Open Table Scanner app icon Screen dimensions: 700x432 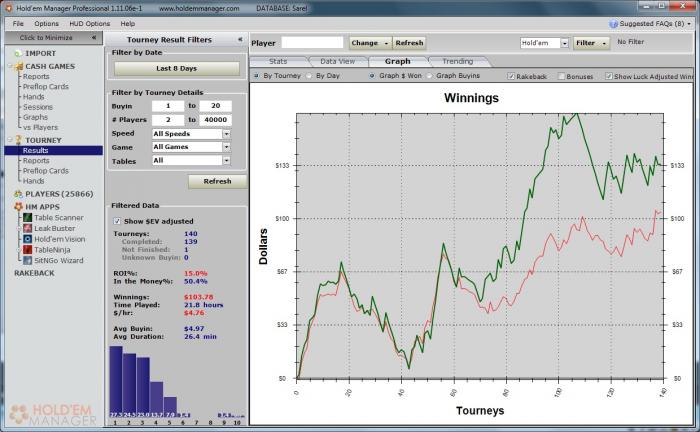pyautogui.click(x=28, y=217)
